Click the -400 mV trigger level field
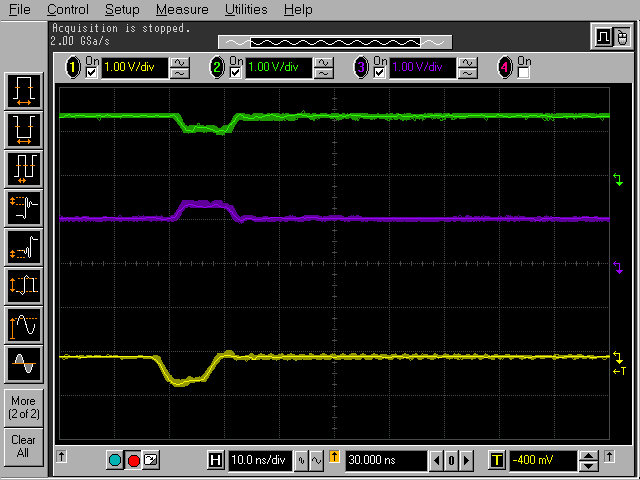 (x=543, y=460)
